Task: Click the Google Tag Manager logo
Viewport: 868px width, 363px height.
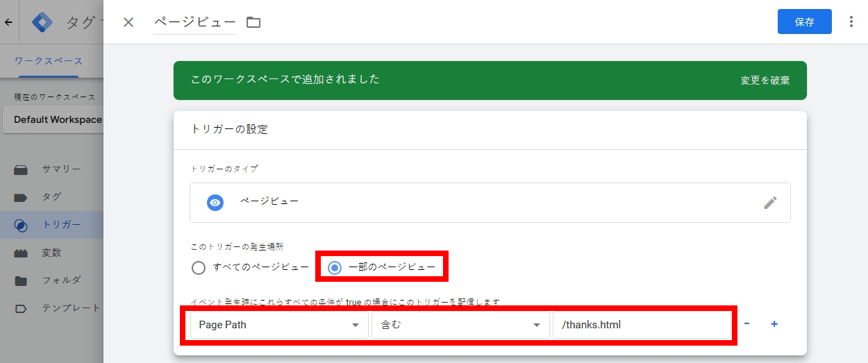Action: coord(43,22)
